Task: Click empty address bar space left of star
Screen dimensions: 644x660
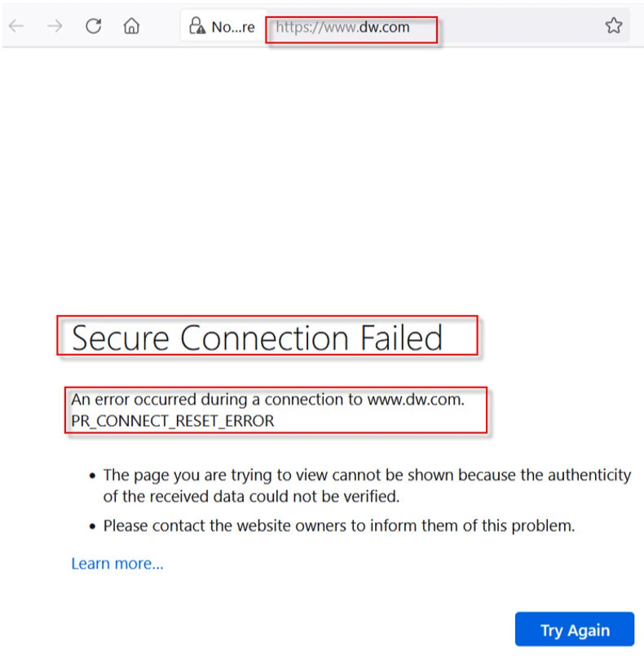Action: (x=522, y=26)
